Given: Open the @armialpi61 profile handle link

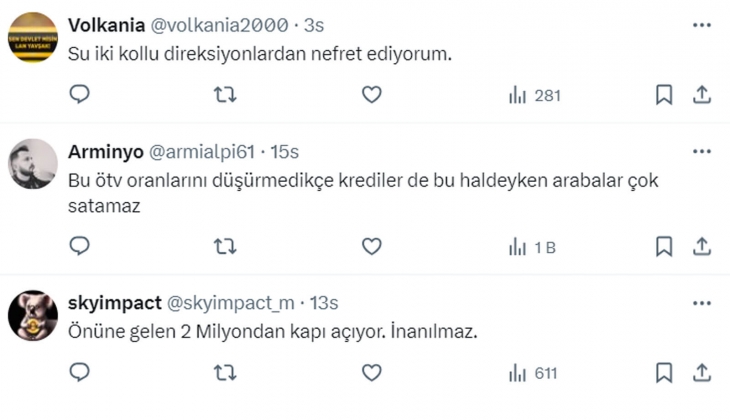Looking at the screenshot, I should pyautogui.click(x=202, y=152).
